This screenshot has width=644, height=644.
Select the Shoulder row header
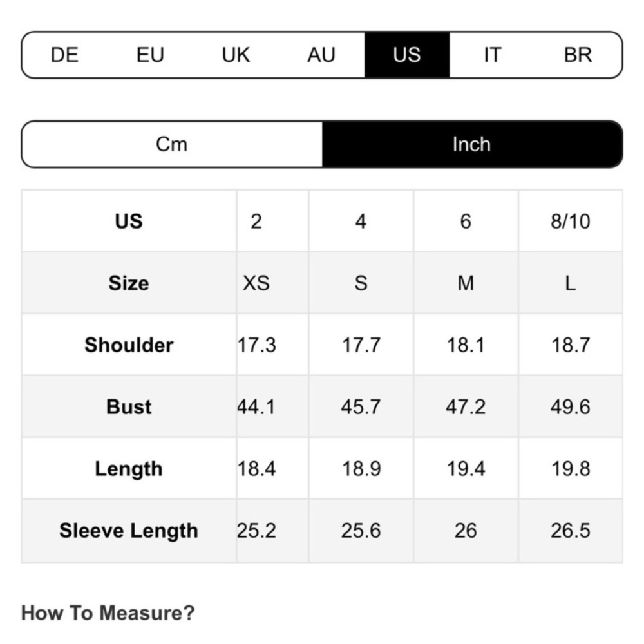pos(129,345)
